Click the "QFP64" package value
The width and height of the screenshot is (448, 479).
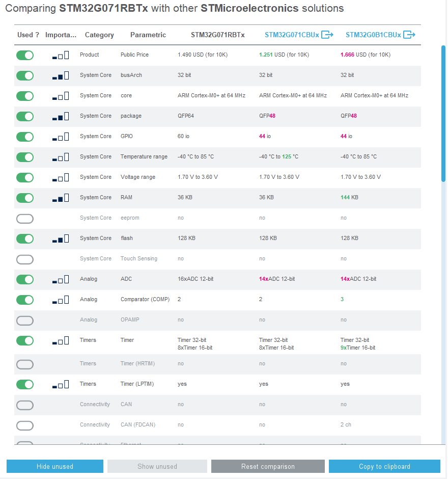pos(186,116)
